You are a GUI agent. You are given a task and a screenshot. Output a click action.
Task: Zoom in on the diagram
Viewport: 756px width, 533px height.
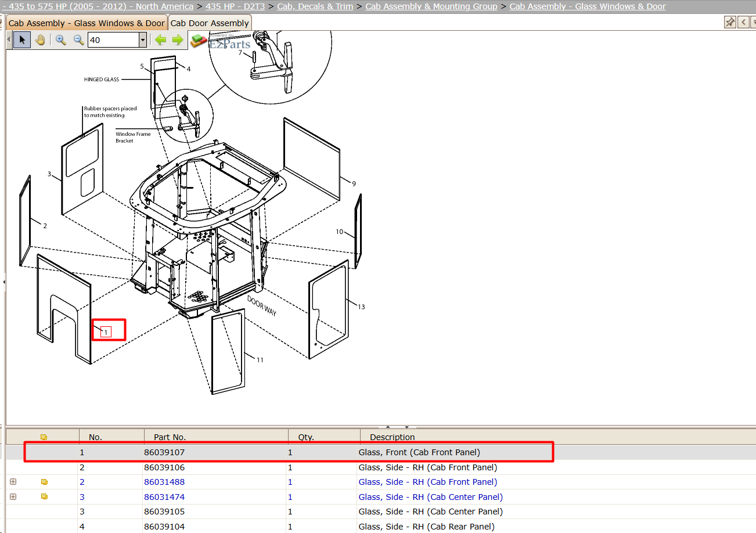coord(60,40)
